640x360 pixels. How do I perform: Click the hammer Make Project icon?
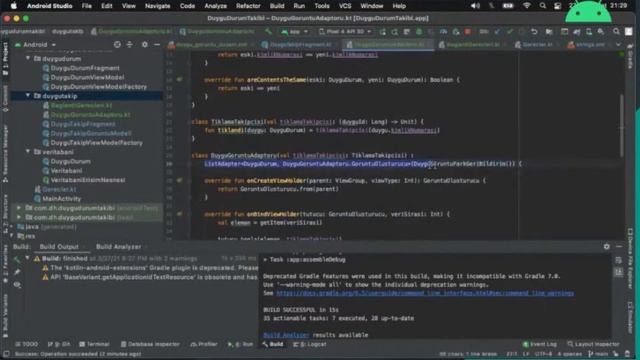268,31
